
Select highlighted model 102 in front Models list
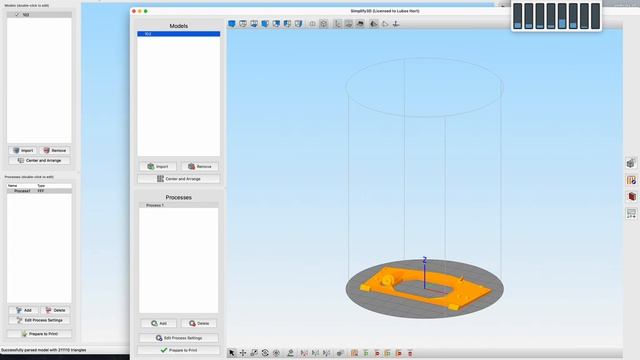coord(179,34)
